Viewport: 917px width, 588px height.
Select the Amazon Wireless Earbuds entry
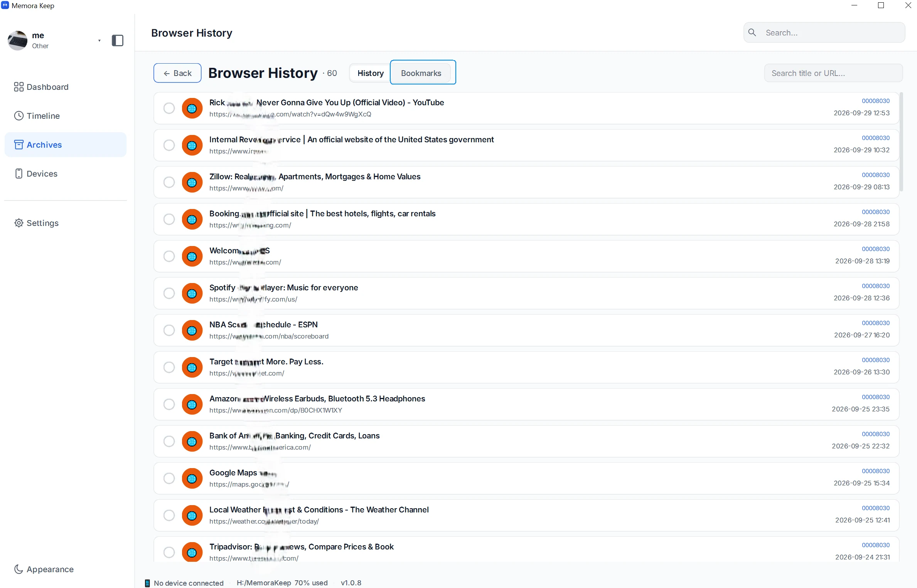pyautogui.click(x=169, y=404)
